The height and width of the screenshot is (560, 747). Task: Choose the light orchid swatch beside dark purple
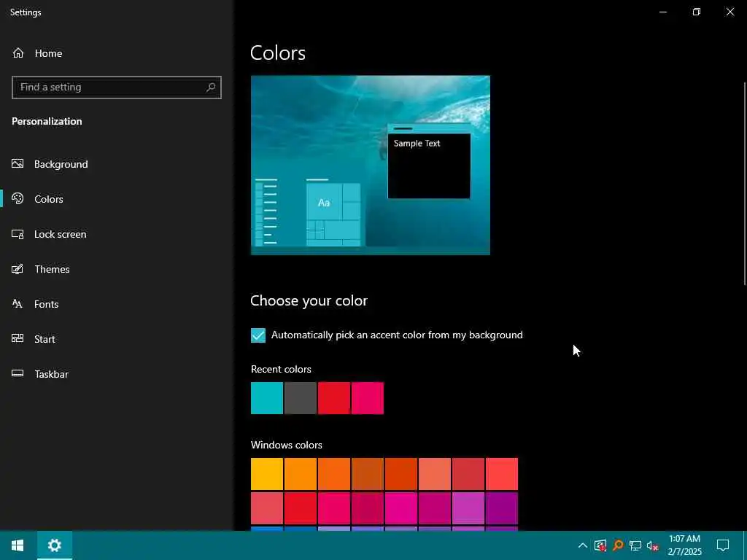pos(468,508)
